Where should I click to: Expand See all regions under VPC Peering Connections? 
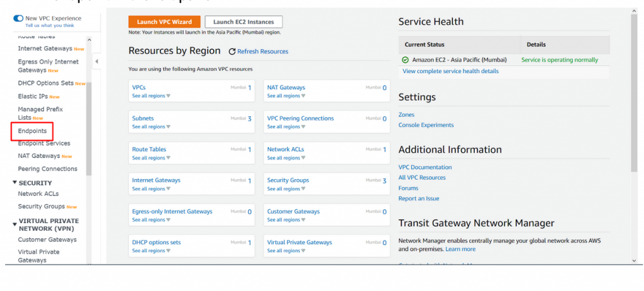point(286,127)
